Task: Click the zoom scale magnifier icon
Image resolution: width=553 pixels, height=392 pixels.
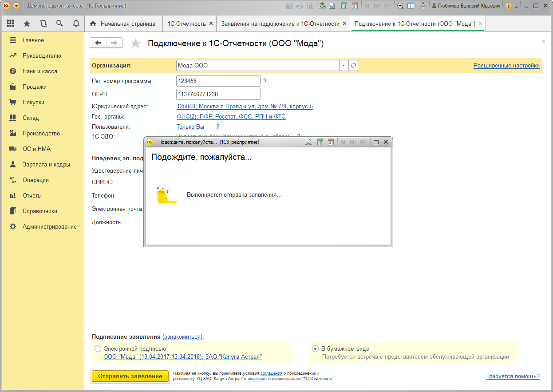Action: [x=400, y=6]
